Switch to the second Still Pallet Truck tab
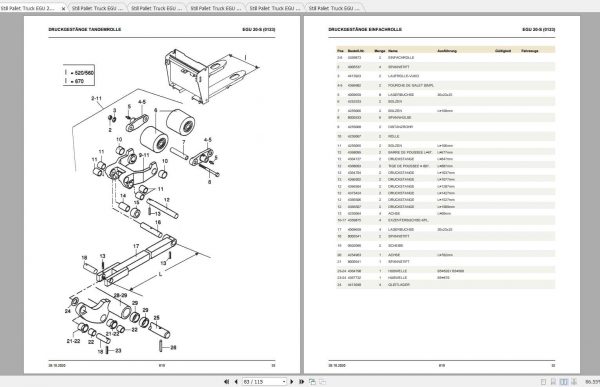 tap(98, 8)
